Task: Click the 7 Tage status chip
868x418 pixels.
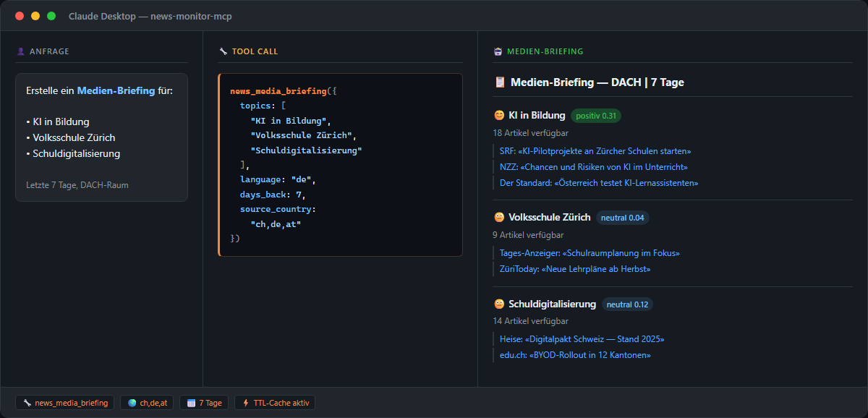Action: point(205,403)
